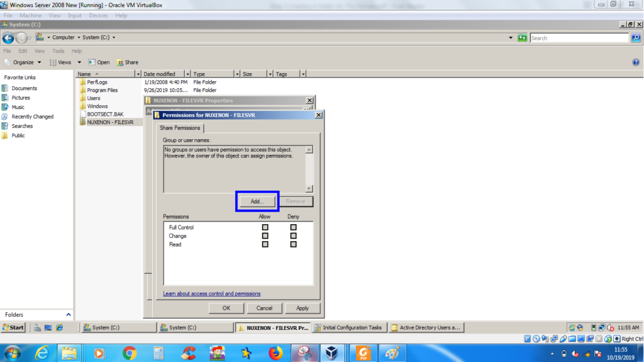This screenshot has height=362, width=644.
Task: Open host Paint palette taskbar icon
Action: [392, 353]
